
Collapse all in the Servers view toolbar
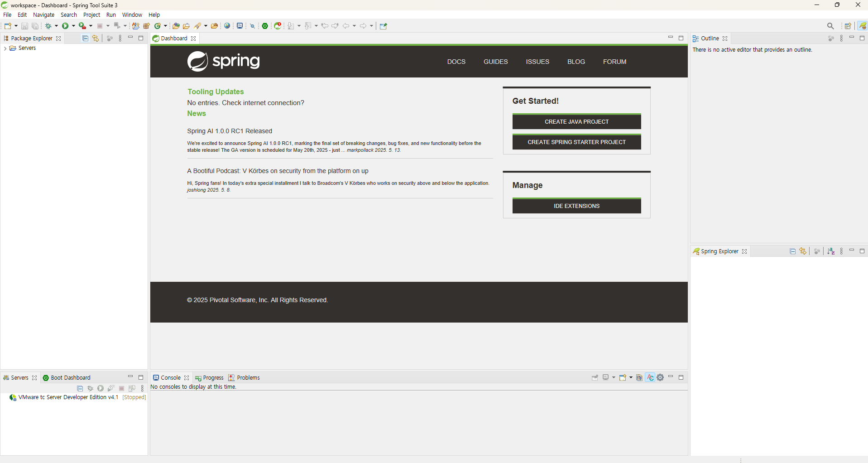point(80,388)
